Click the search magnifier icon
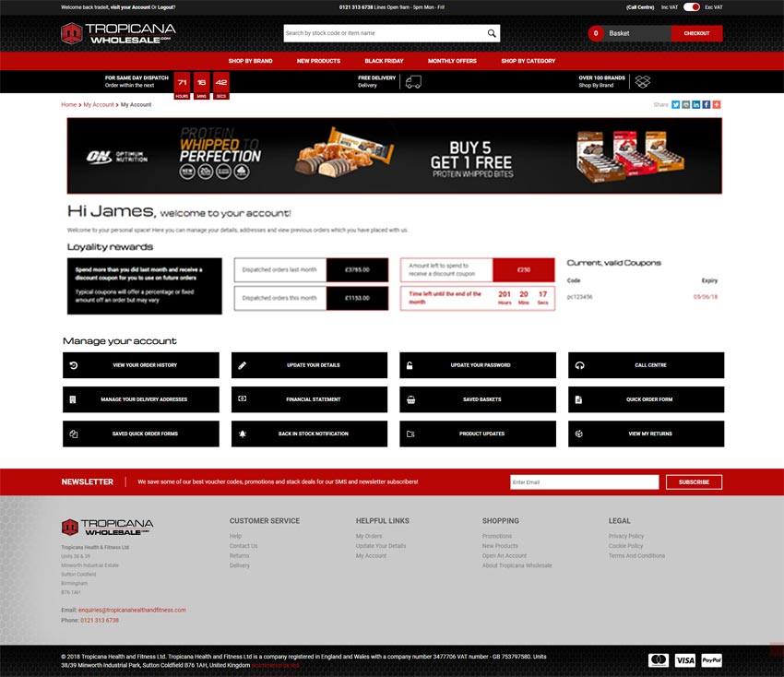784x677 pixels. pyautogui.click(x=492, y=33)
